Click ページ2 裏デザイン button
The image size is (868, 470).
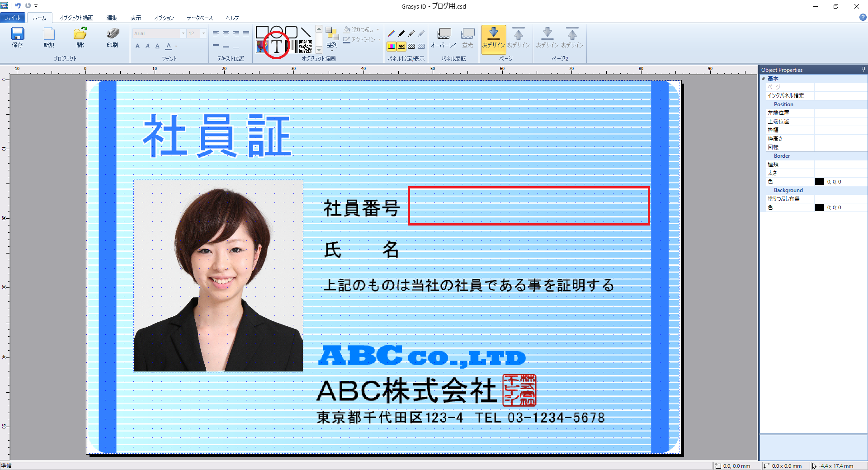point(572,38)
